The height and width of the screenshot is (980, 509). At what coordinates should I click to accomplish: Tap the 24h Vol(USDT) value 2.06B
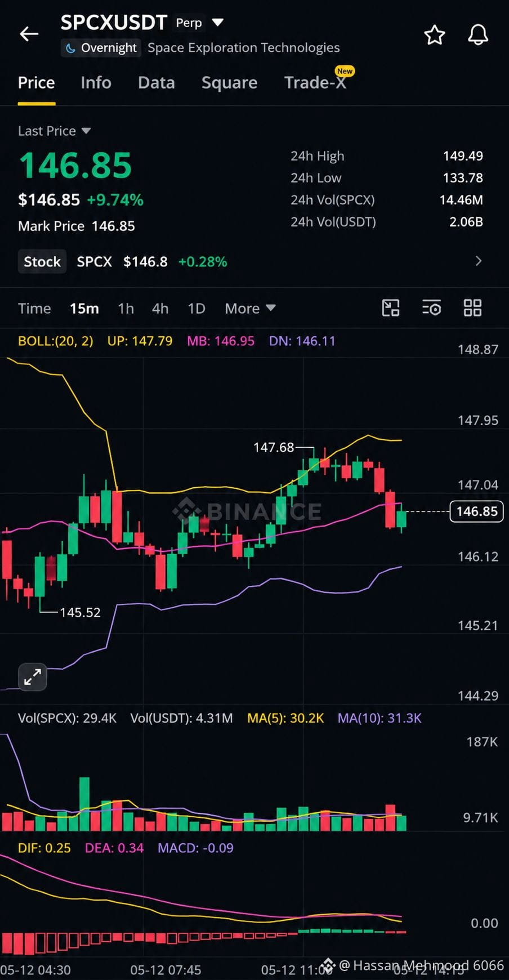pos(466,222)
